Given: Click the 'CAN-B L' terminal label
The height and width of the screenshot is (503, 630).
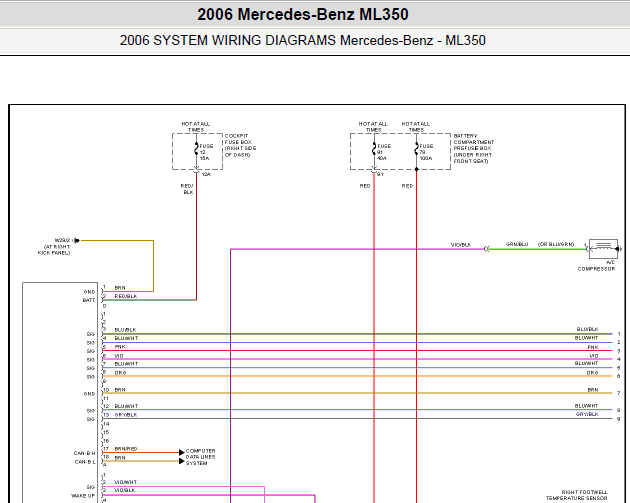Looking at the screenshot, I should (85, 462).
